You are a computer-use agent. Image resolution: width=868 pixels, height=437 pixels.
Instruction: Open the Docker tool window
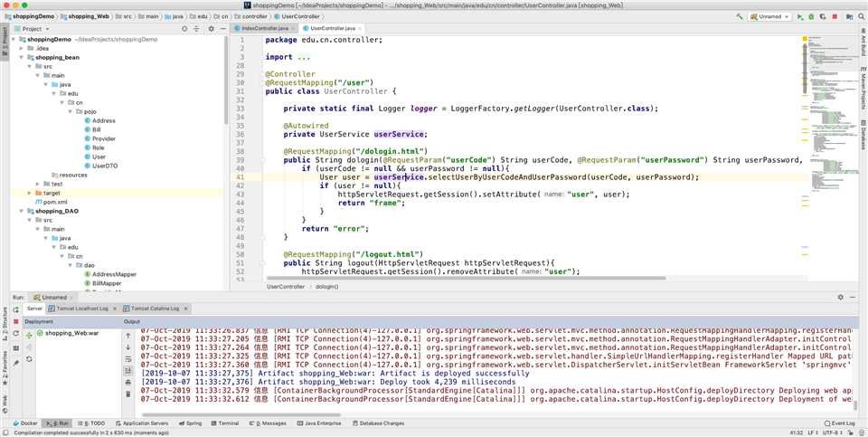pos(25,423)
